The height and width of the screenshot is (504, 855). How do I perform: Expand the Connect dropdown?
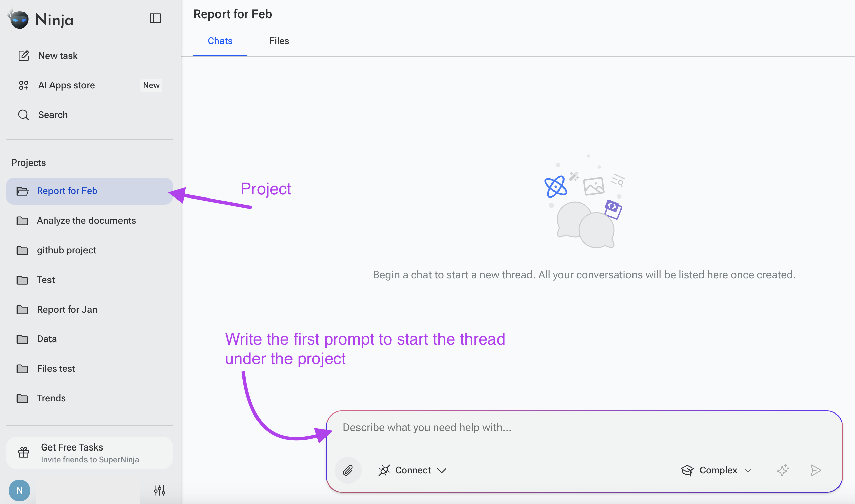[x=412, y=470]
